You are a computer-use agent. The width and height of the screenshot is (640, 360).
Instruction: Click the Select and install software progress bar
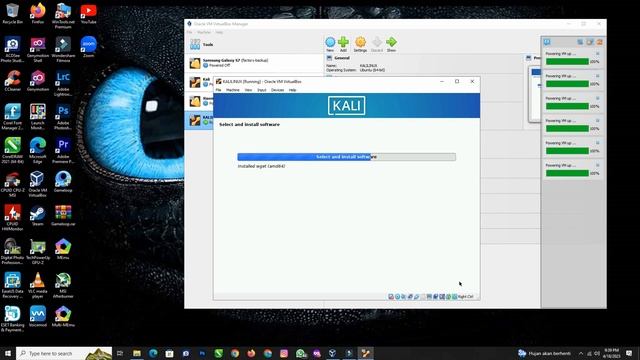(347, 157)
